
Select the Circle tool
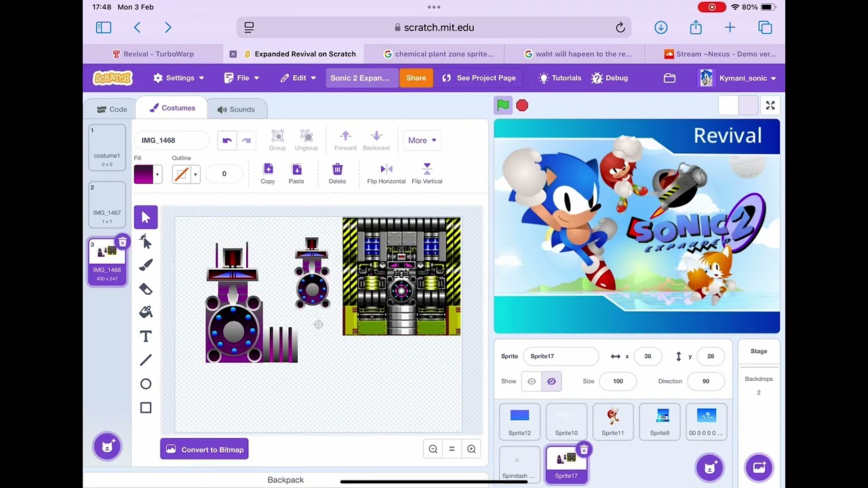[x=146, y=384]
